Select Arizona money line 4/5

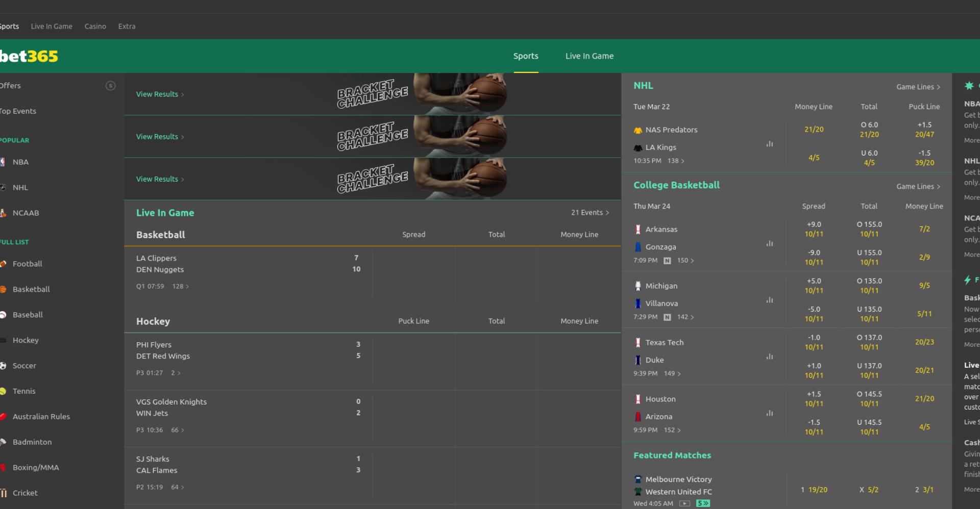click(x=924, y=427)
